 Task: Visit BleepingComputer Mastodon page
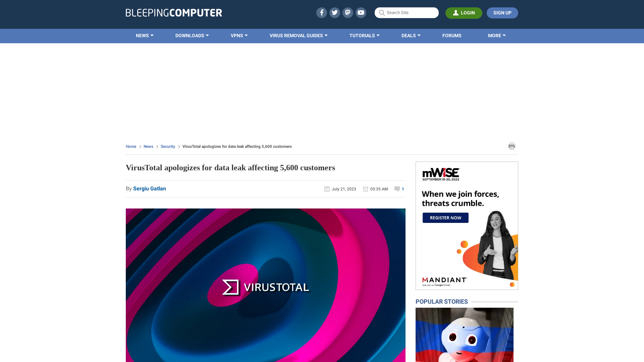pos(347,12)
